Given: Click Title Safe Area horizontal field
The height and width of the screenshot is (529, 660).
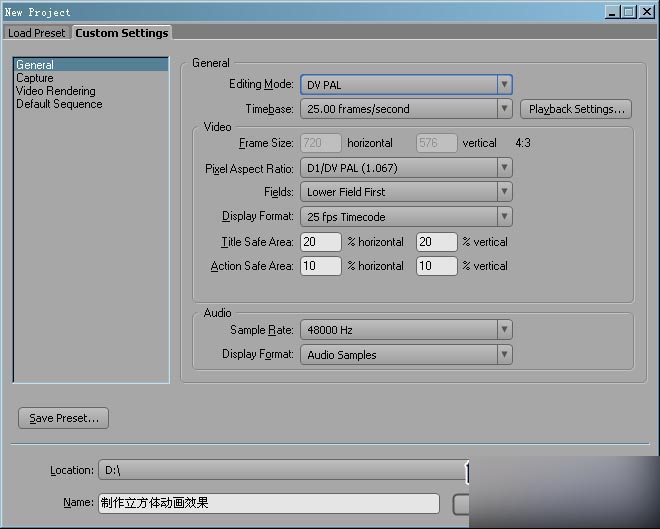Looking at the screenshot, I should [321, 242].
